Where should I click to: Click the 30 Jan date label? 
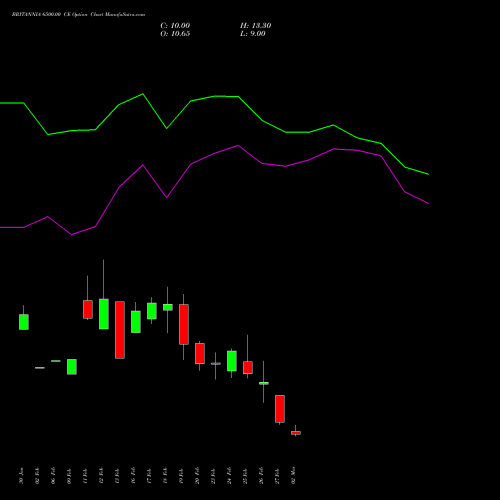(21, 476)
